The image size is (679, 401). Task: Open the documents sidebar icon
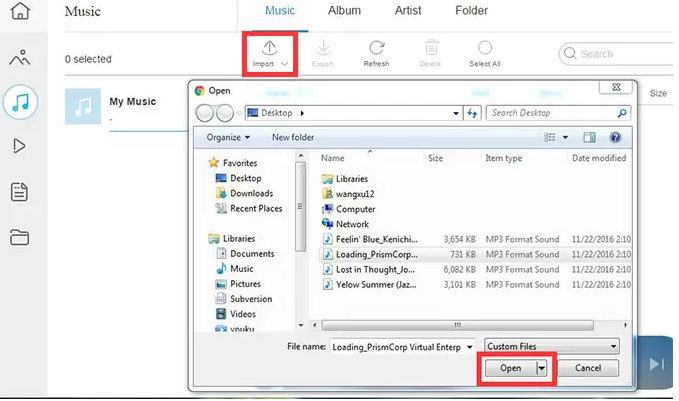19,192
